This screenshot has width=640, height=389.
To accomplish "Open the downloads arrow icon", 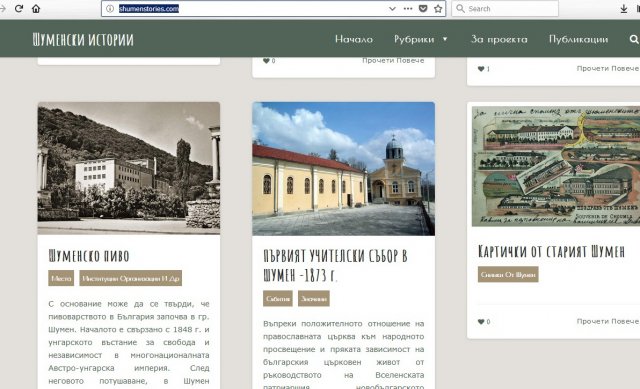I will [x=624, y=9].
